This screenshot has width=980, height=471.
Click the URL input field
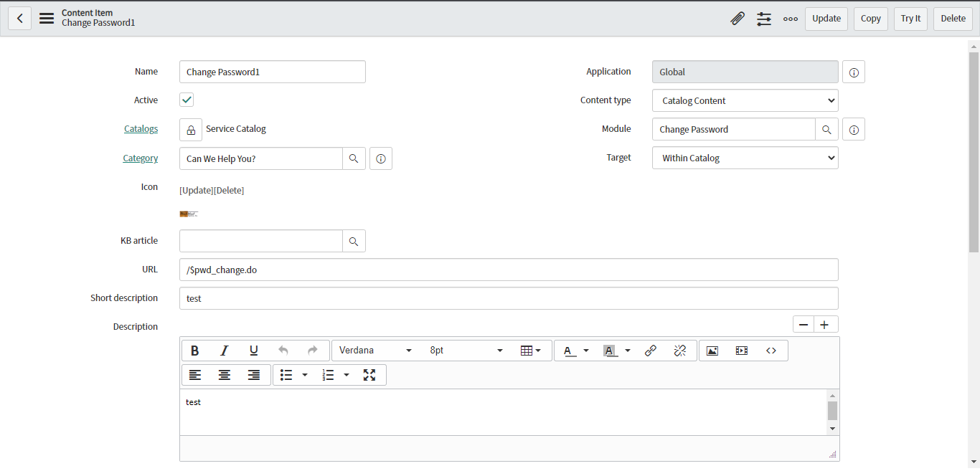coord(509,270)
